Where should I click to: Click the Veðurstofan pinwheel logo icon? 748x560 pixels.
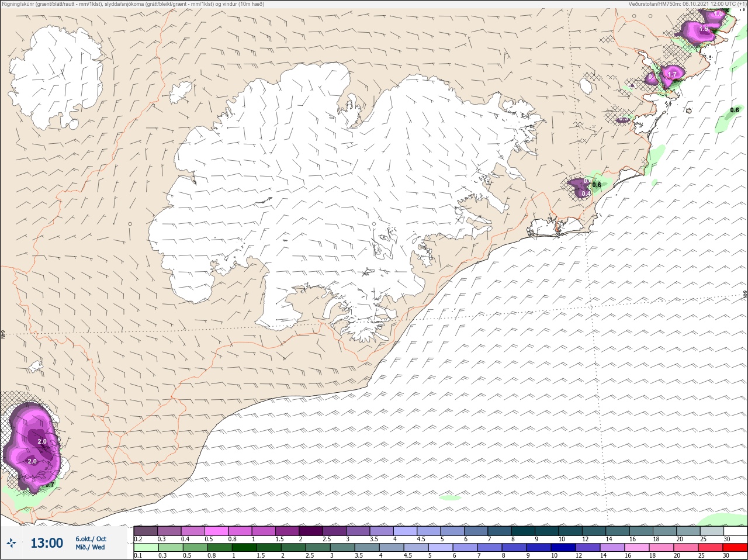pos(12,543)
